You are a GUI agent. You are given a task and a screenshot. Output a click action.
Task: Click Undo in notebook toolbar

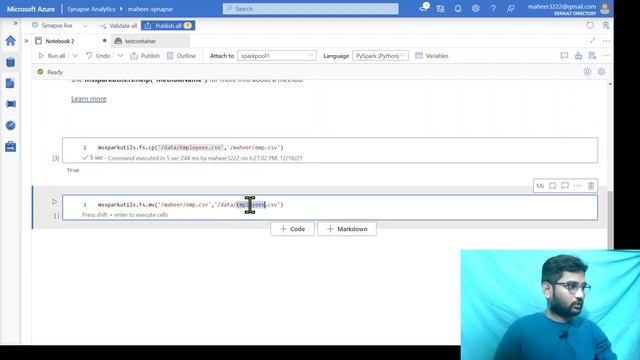coord(98,56)
